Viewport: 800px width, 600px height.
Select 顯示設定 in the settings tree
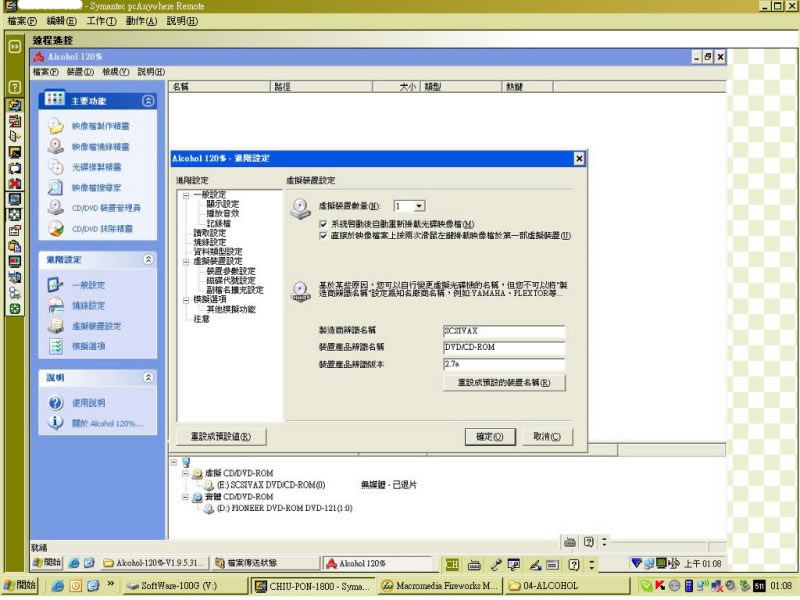coord(222,204)
